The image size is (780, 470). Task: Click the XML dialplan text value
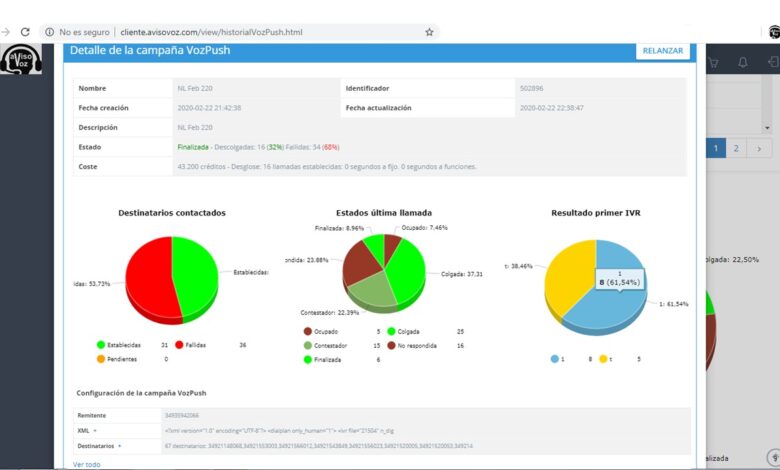(279, 431)
